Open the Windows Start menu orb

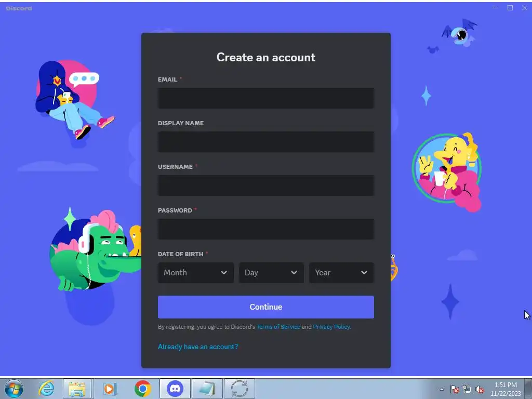(x=14, y=389)
